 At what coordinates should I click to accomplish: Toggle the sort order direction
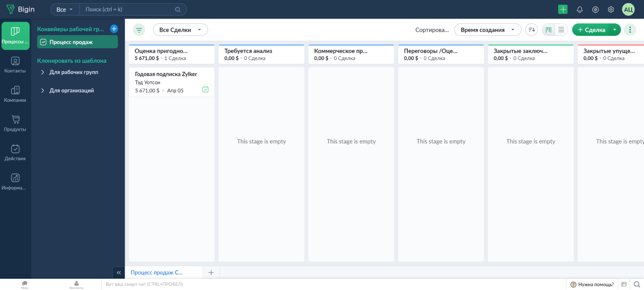pyautogui.click(x=531, y=30)
